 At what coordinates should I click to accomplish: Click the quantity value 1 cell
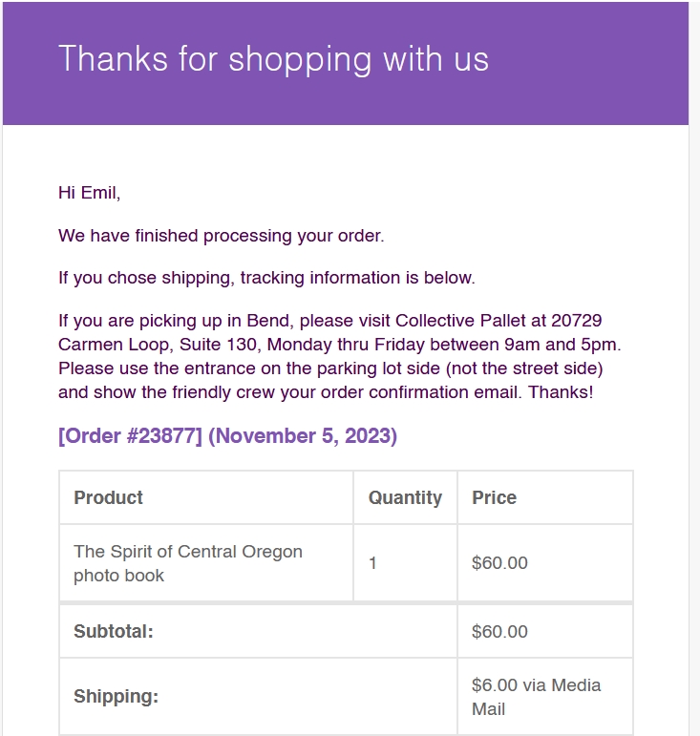click(372, 563)
